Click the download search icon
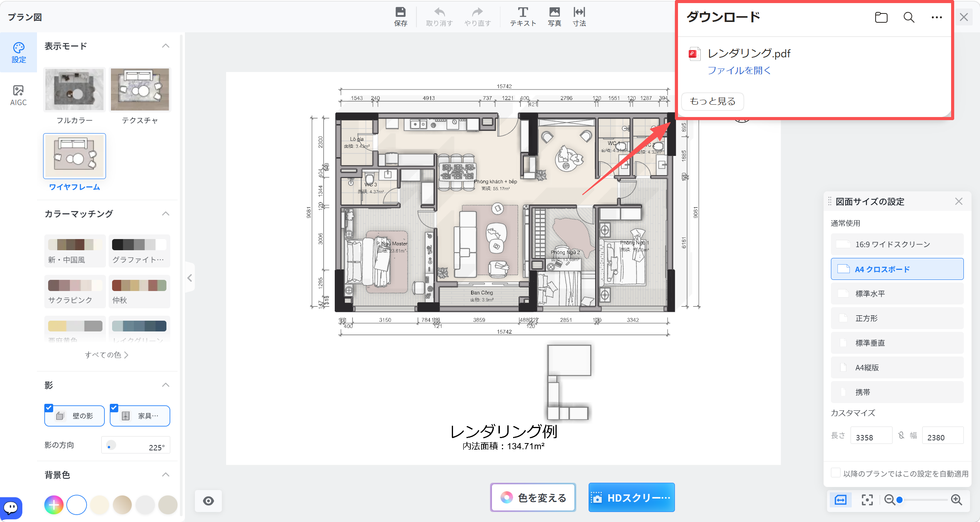This screenshot has width=980, height=522. tap(909, 17)
